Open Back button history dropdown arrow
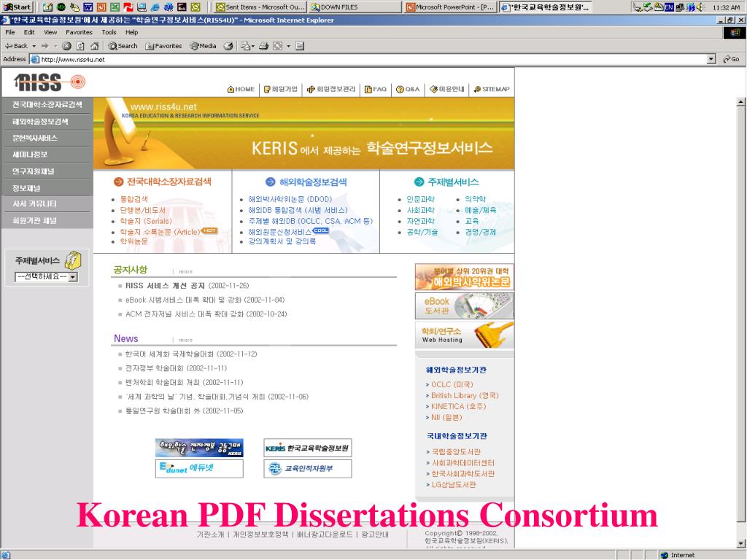Viewport: 747px width, 560px height. [34, 46]
